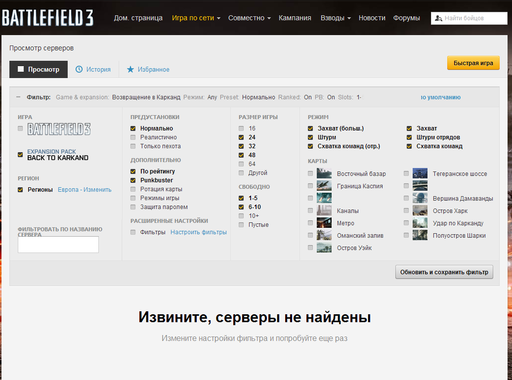
Task: Enable the Реалистично preset checkbox
Action: pyautogui.click(x=133, y=137)
